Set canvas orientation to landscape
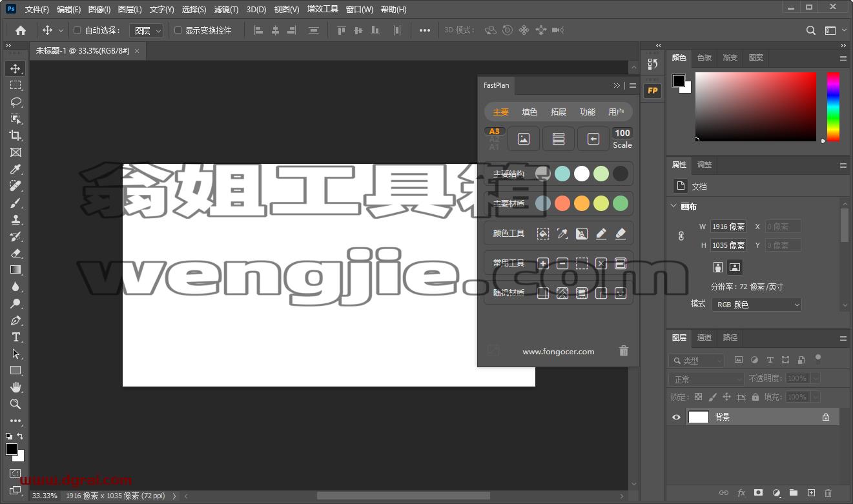 click(x=734, y=267)
